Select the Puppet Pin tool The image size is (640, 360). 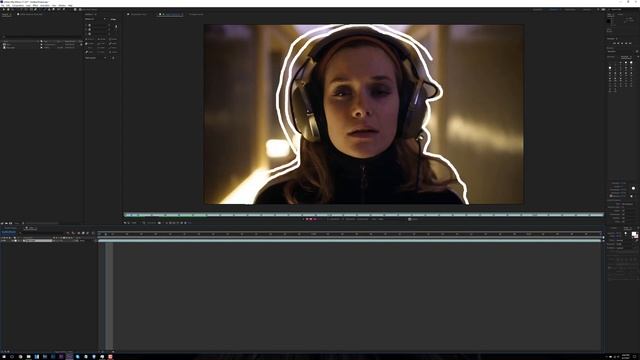64,9
